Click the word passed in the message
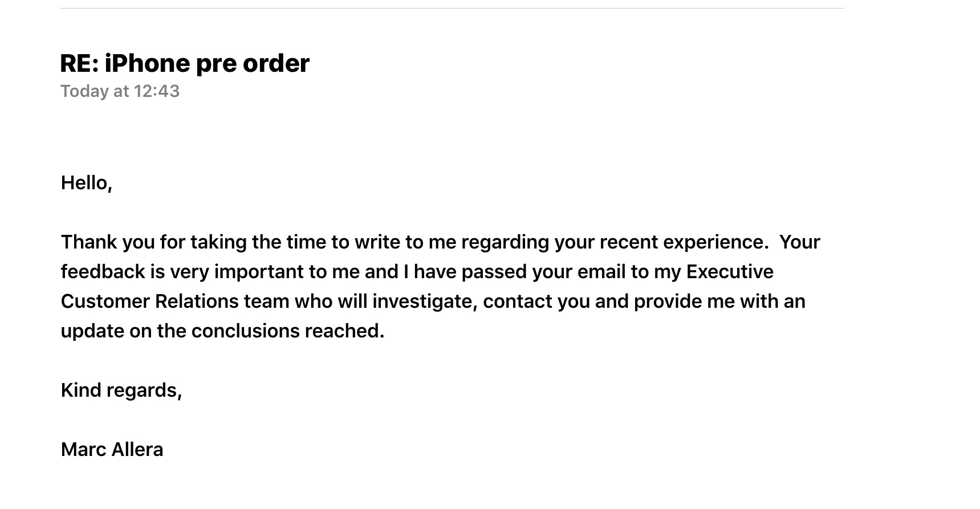The width and height of the screenshot is (980, 509). tap(494, 272)
